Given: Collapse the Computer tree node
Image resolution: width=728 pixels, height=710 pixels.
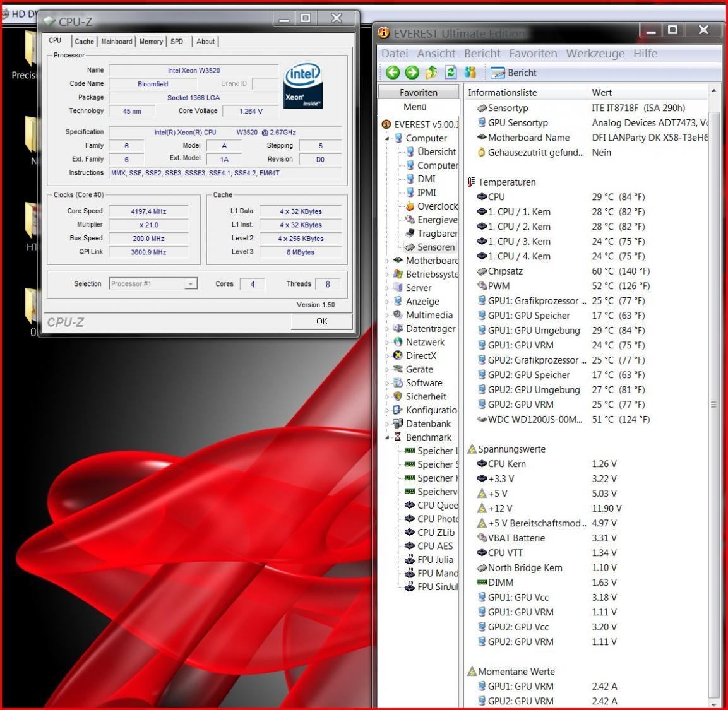Looking at the screenshot, I should pyautogui.click(x=387, y=138).
